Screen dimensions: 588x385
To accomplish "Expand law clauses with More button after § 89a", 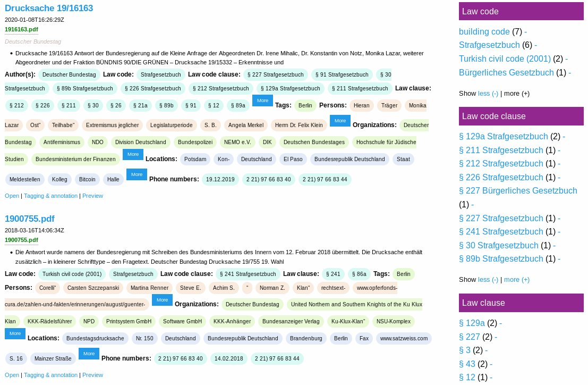I will pyautogui.click(x=262, y=101).
